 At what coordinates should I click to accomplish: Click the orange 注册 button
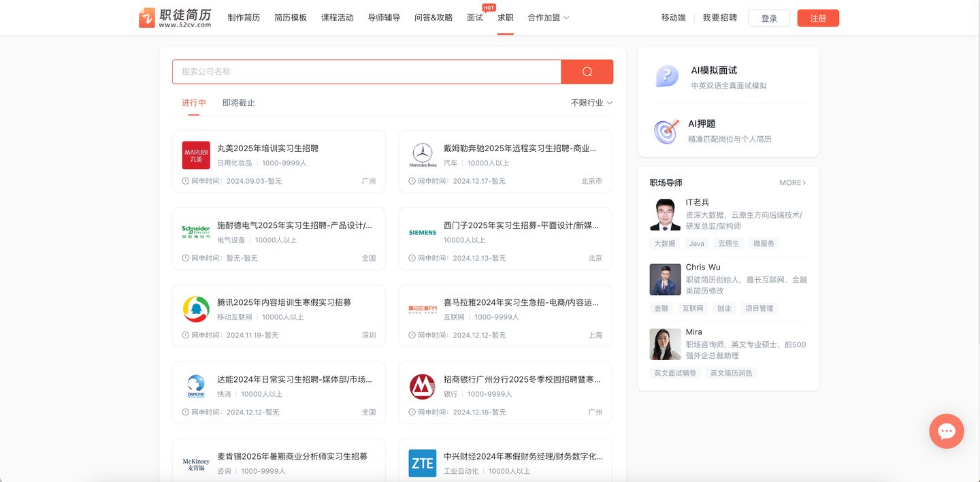pos(818,18)
